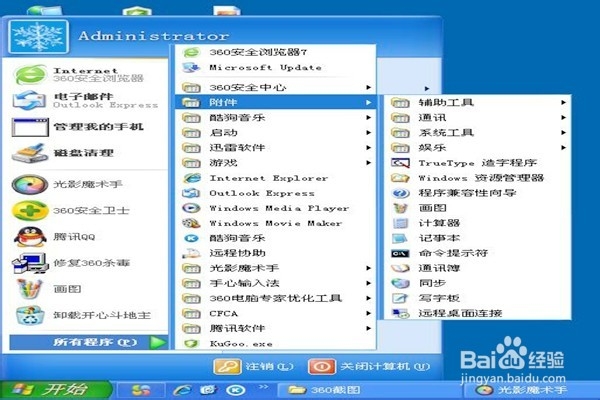Viewport: 600px width, 400px height.
Task: Launch 磁盘清理 from its icon
Action: pyautogui.click(x=30, y=153)
